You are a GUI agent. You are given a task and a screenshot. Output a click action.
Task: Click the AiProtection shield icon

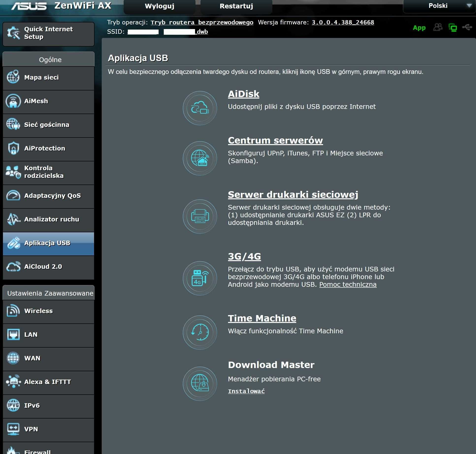13,148
